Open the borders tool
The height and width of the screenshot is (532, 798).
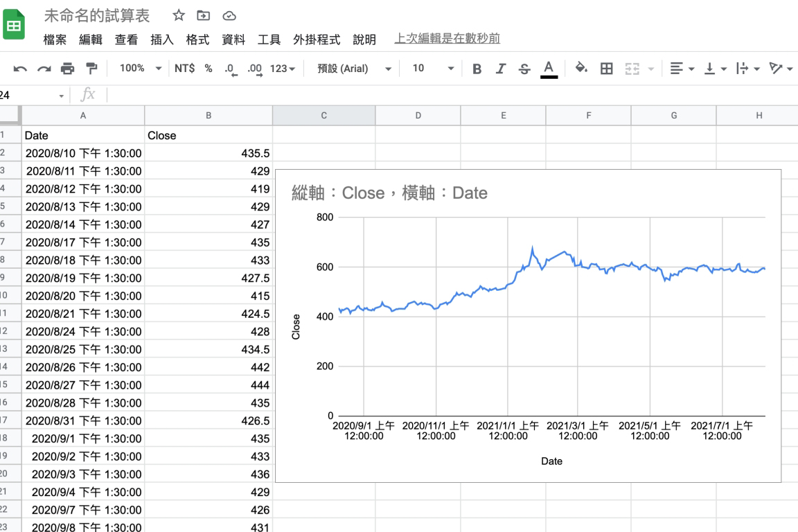click(x=608, y=68)
